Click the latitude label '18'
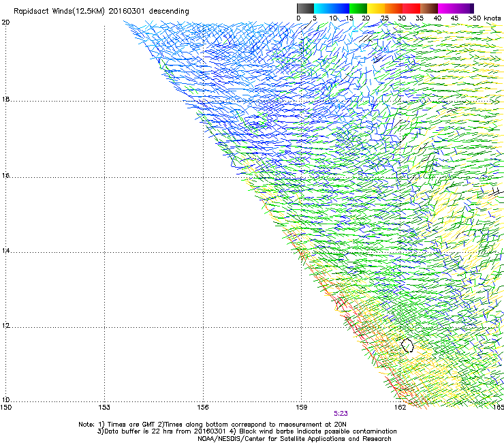This screenshot has width=504, height=443. coord(5,100)
